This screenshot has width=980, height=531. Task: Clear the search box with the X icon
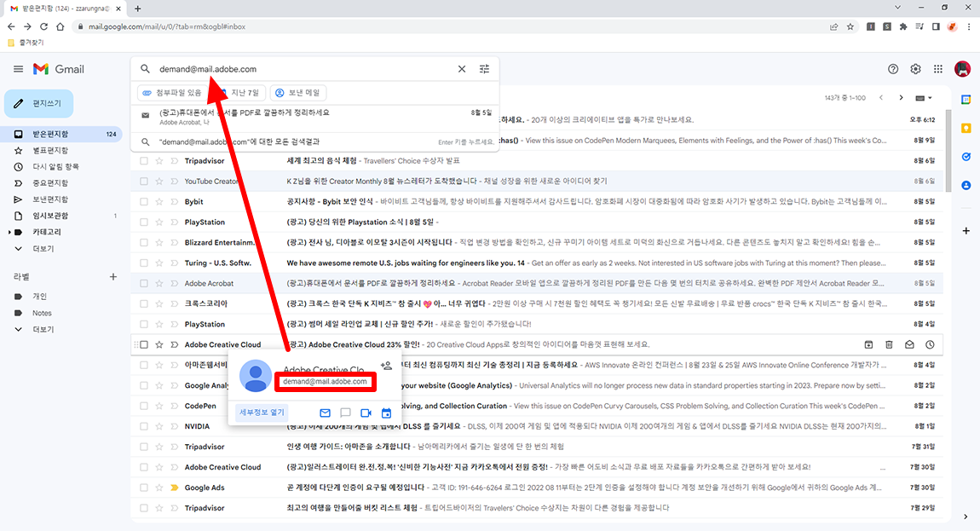(x=462, y=69)
